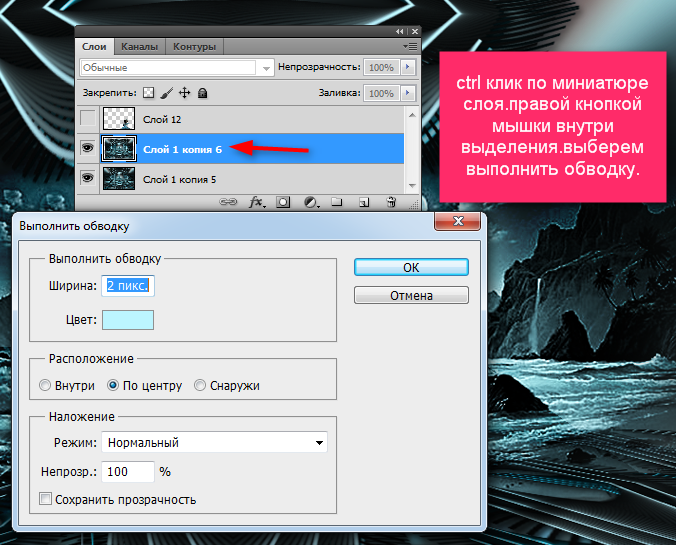Create a new layer group folder
The image size is (676, 545).
[337, 201]
